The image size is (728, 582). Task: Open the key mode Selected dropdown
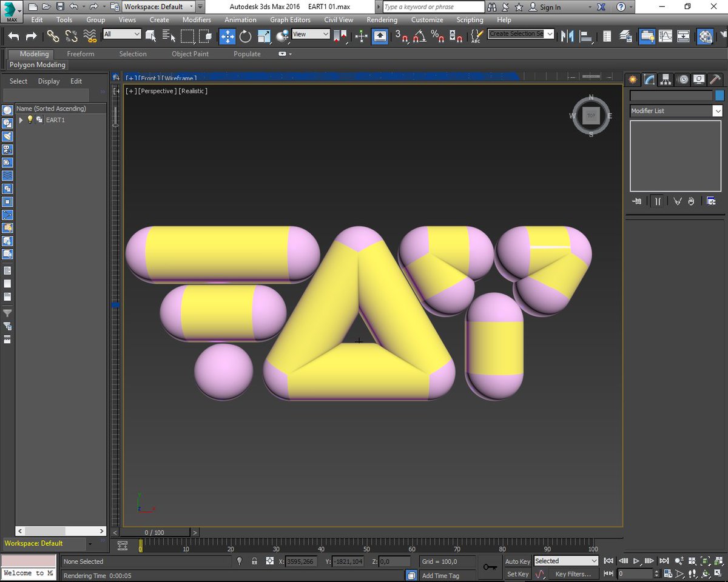565,561
